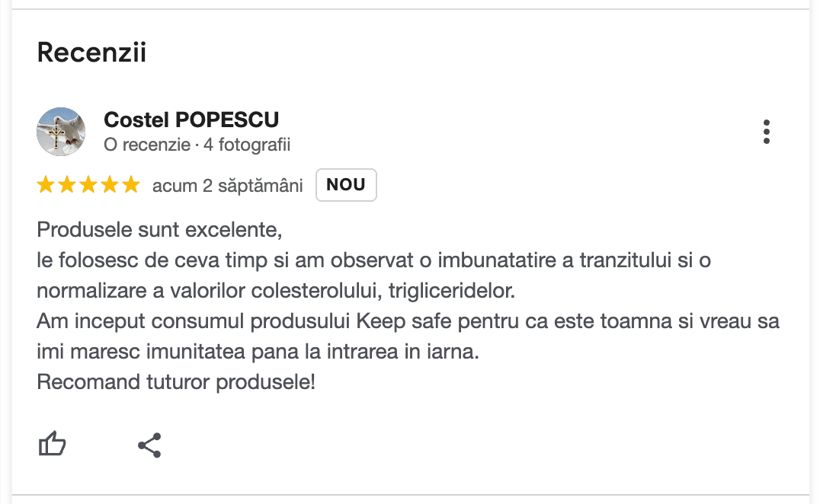Click the "O recenzie · 4 fotografii" text

[x=197, y=145]
